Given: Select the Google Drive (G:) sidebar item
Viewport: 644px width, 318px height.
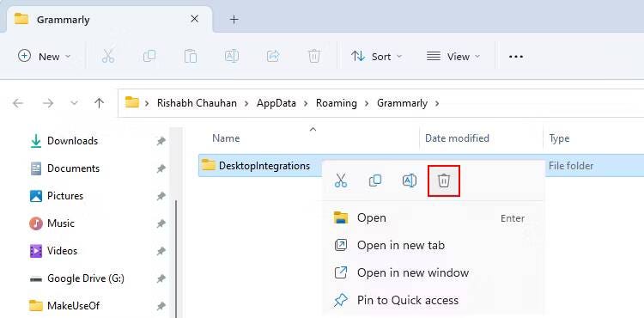Looking at the screenshot, I should point(85,278).
